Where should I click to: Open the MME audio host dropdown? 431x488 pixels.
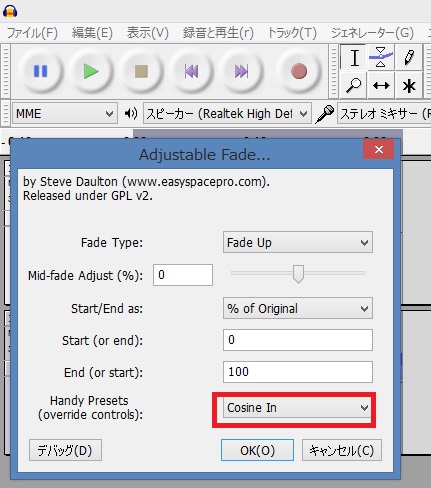tap(65, 114)
